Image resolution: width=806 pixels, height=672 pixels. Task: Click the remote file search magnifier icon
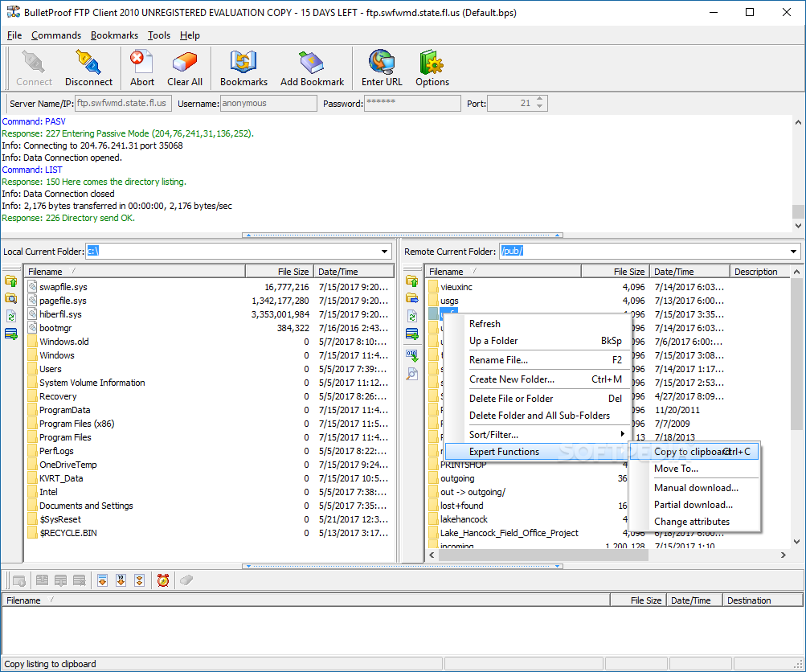point(411,374)
